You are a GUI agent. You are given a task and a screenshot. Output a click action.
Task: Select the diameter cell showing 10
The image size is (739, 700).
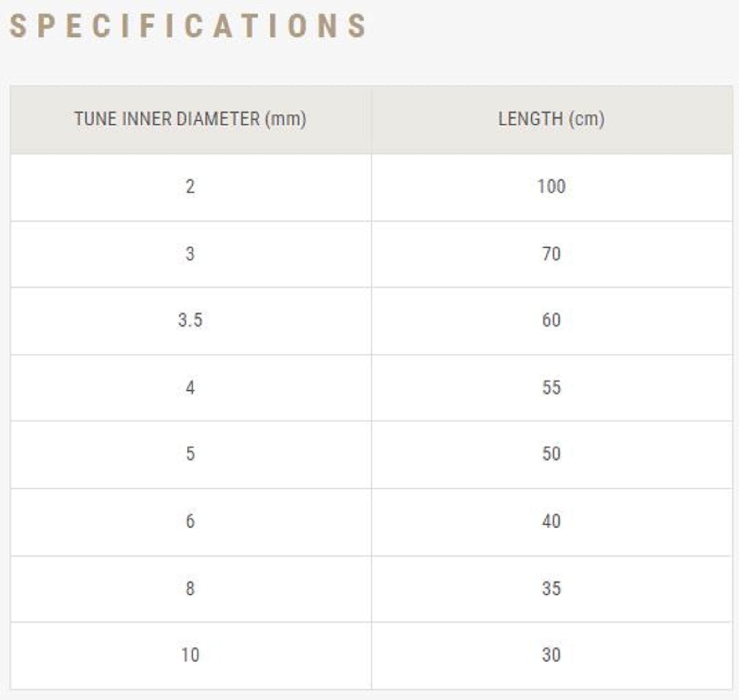pos(190,655)
